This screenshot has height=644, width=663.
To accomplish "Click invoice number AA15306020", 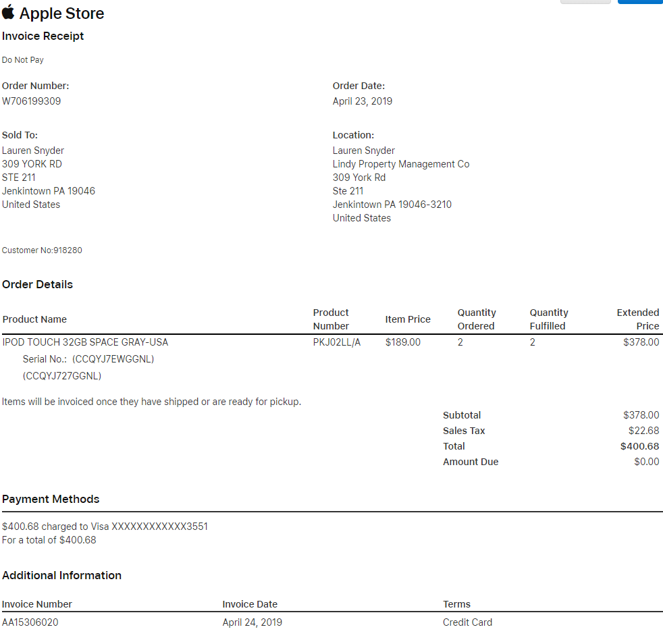I will [30, 622].
